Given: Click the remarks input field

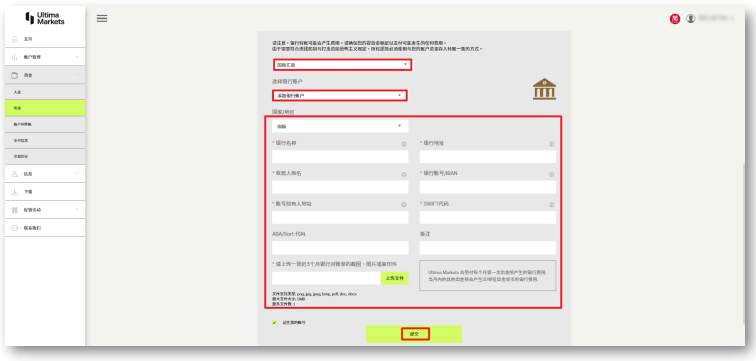Looking at the screenshot, I should pyautogui.click(x=487, y=248).
